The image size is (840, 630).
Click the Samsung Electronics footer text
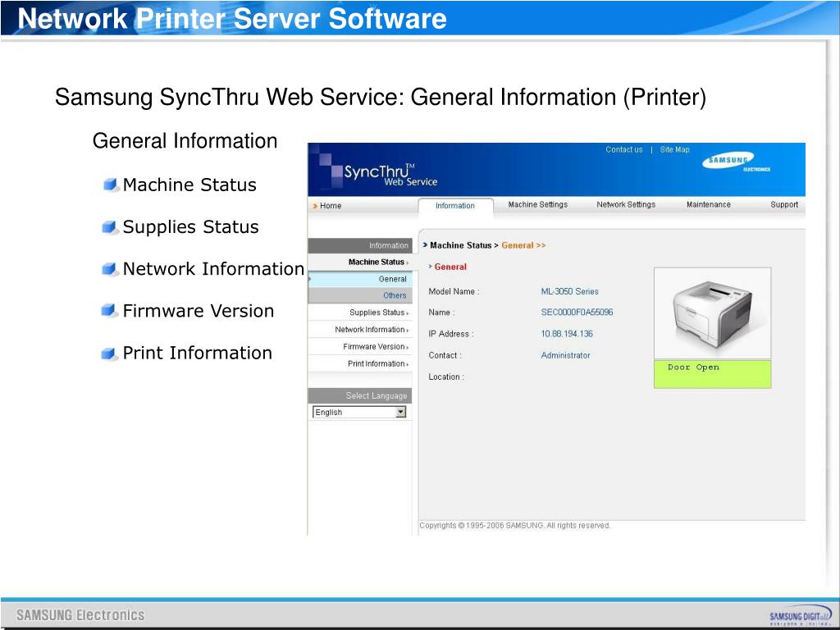(80, 615)
